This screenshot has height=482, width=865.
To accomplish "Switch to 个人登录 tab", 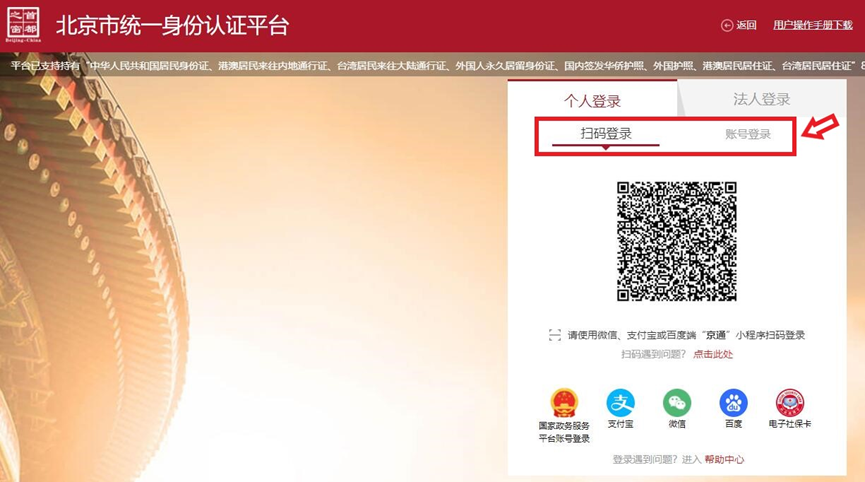I will [592, 100].
